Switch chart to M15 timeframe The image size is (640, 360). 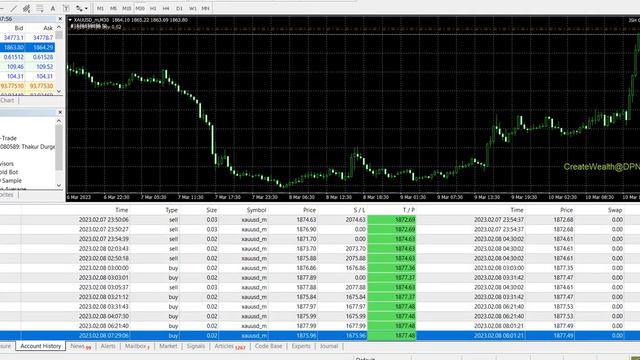[127, 8]
